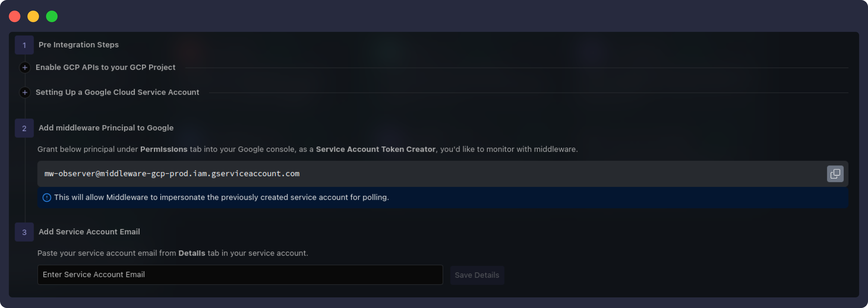Focus the Enter Service Account Email field

point(240,275)
